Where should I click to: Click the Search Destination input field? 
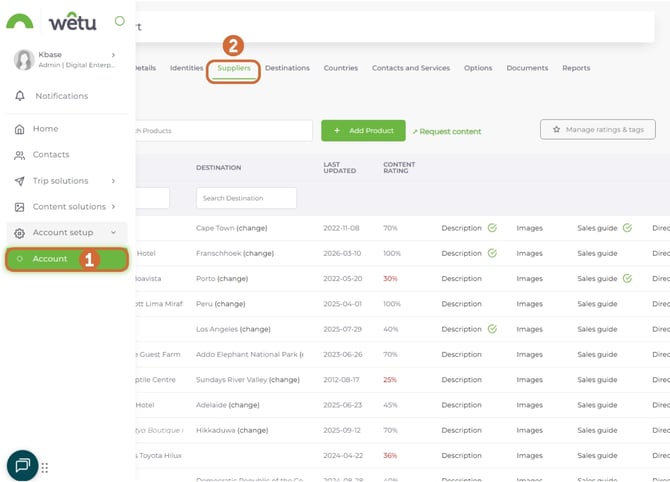[246, 198]
